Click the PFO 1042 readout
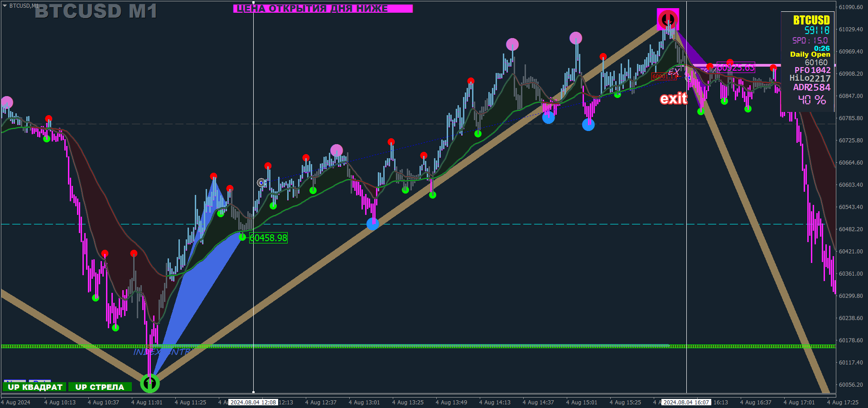 tap(812, 70)
